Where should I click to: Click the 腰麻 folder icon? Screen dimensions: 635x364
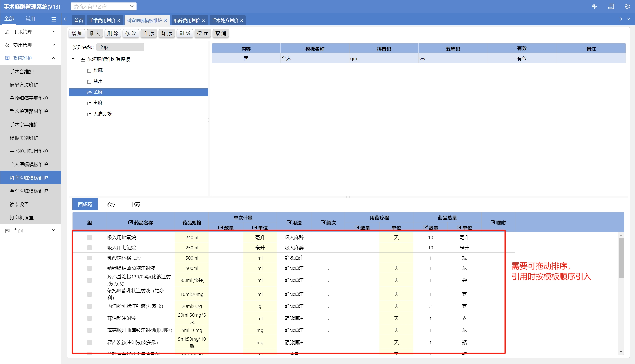tap(89, 71)
